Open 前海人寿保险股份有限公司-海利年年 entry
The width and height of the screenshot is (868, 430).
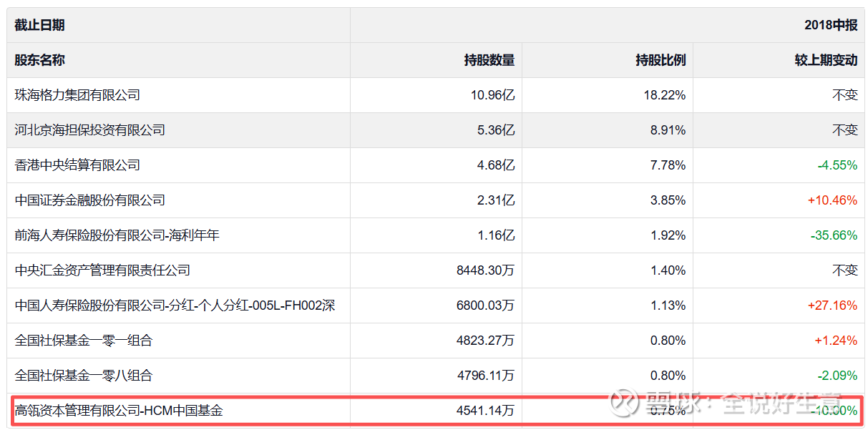pyautogui.click(x=117, y=235)
